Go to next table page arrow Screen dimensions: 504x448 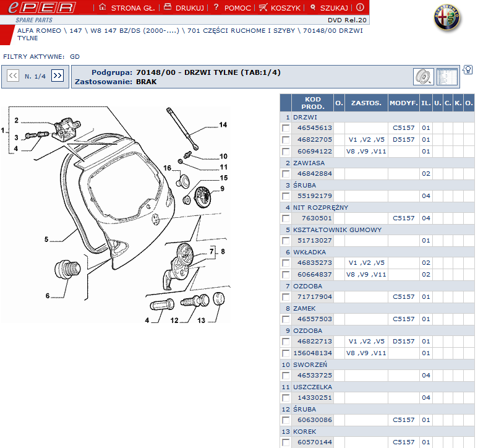(x=58, y=75)
